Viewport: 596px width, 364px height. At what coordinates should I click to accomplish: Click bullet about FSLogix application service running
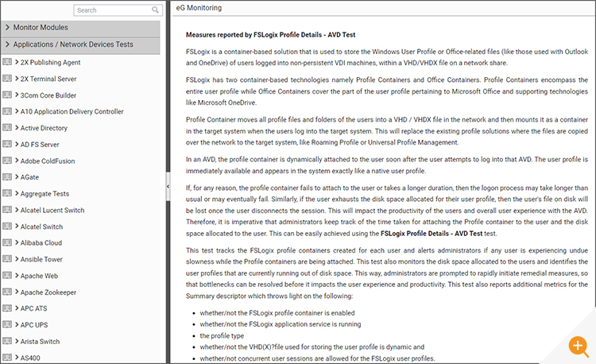pos(281,324)
